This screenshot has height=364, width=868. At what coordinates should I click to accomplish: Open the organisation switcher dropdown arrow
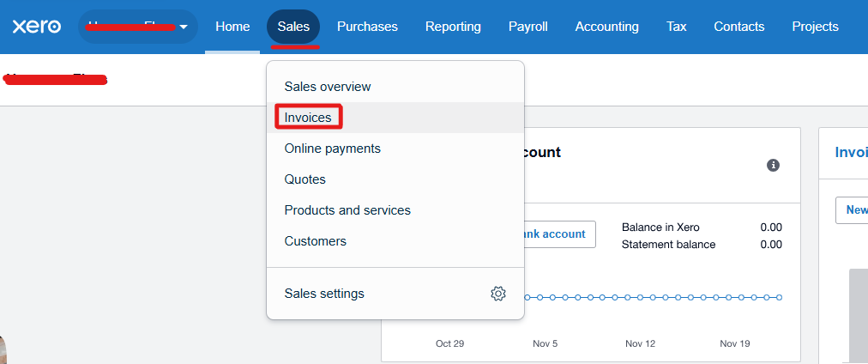coord(184,27)
